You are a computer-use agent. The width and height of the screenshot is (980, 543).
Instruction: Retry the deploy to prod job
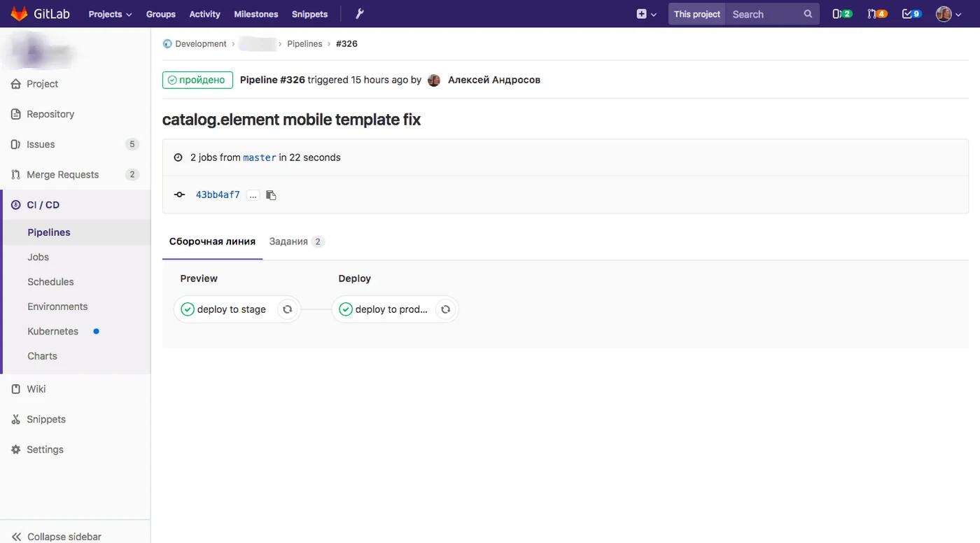tap(445, 309)
